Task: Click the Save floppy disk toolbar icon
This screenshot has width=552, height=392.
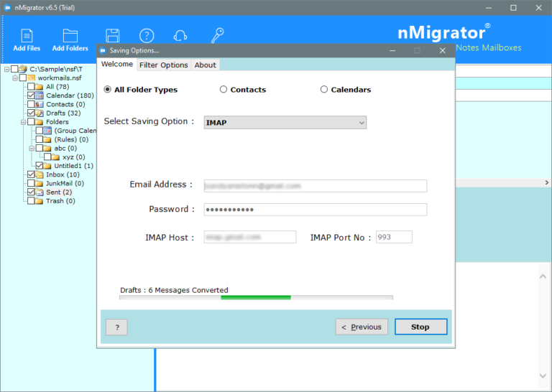Action: click(x=112, y=35)
